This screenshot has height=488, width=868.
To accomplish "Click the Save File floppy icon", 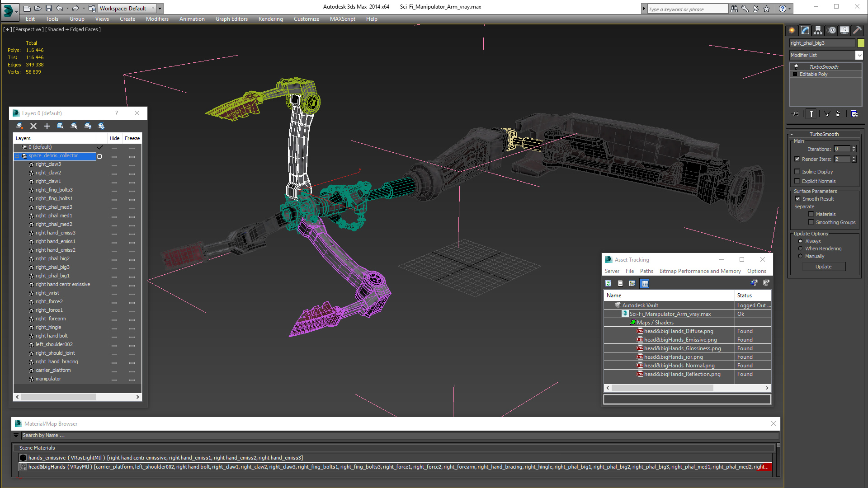I will click(x=48, y=8).
